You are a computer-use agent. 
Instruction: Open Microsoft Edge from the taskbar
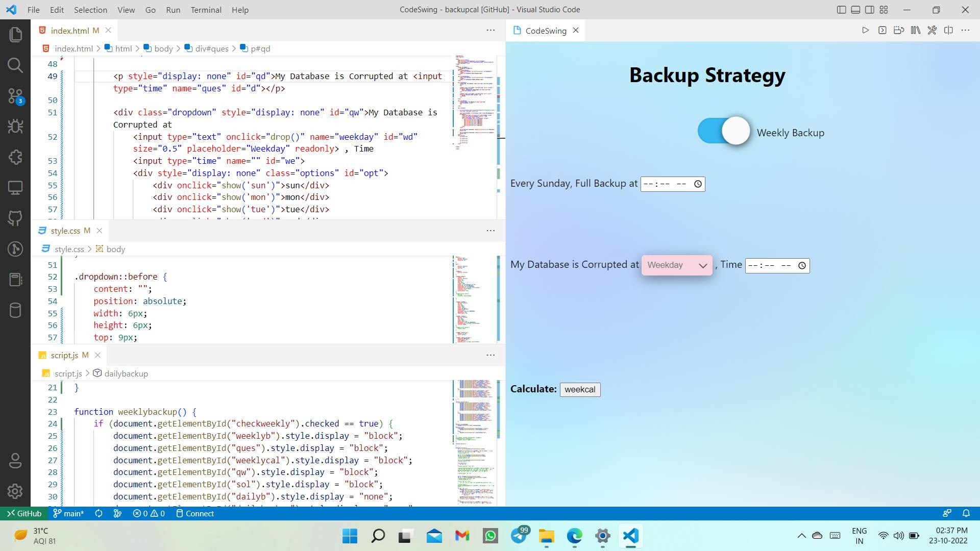coord(575,536)
